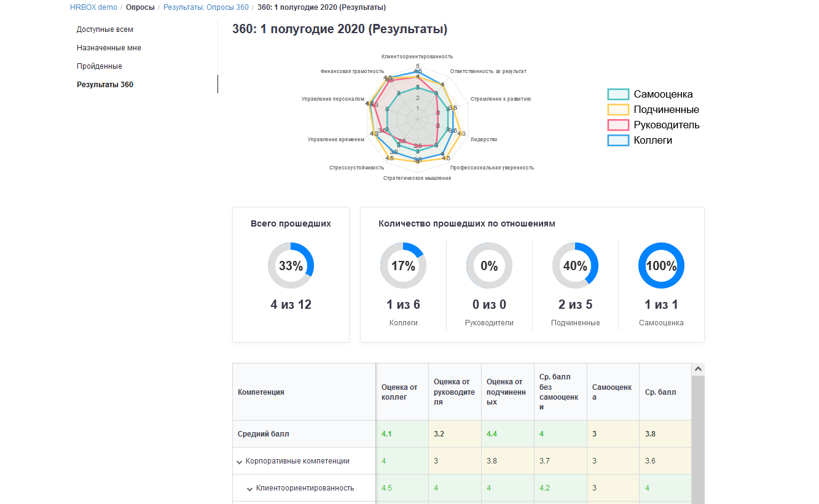Click the 4.2 cell in Клиентоориентированность row
The width and height of the screenshot is (819, 504).
560,488
